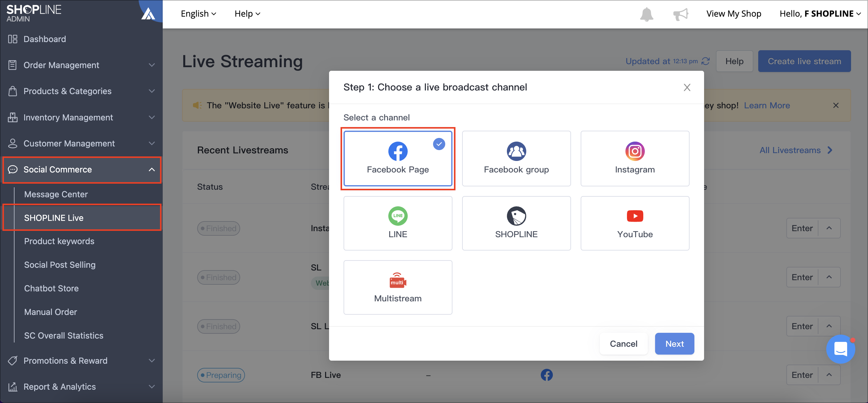868x403 pixels.
Task: Click the Next button
Action: 674,344
